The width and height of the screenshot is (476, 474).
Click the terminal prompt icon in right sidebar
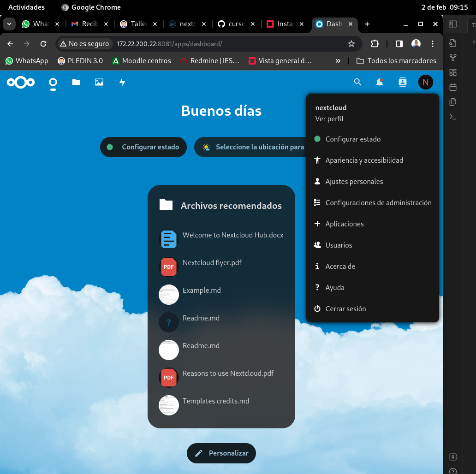(x=453, y=117)
